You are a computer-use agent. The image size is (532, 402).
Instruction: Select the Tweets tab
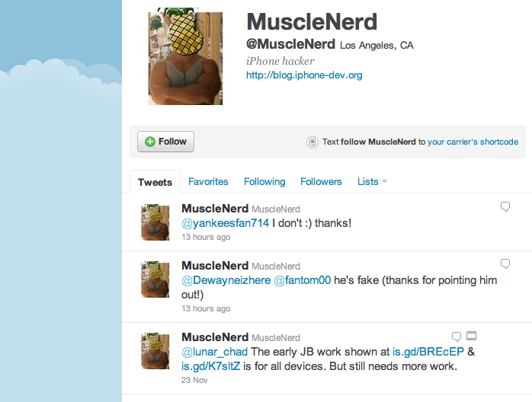tap(155, 182)
